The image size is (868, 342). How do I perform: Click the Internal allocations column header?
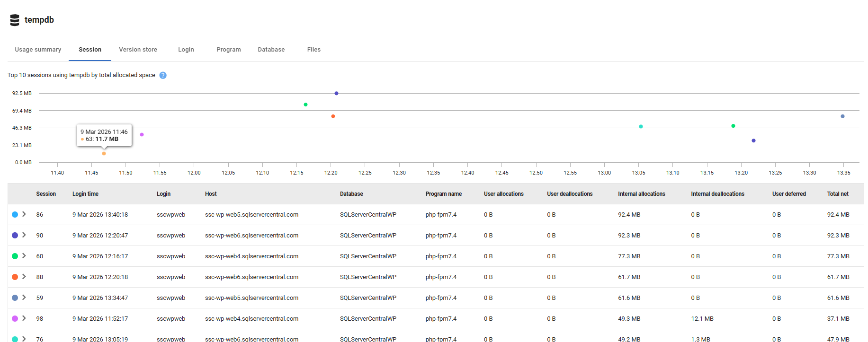(x=641, y=194)
